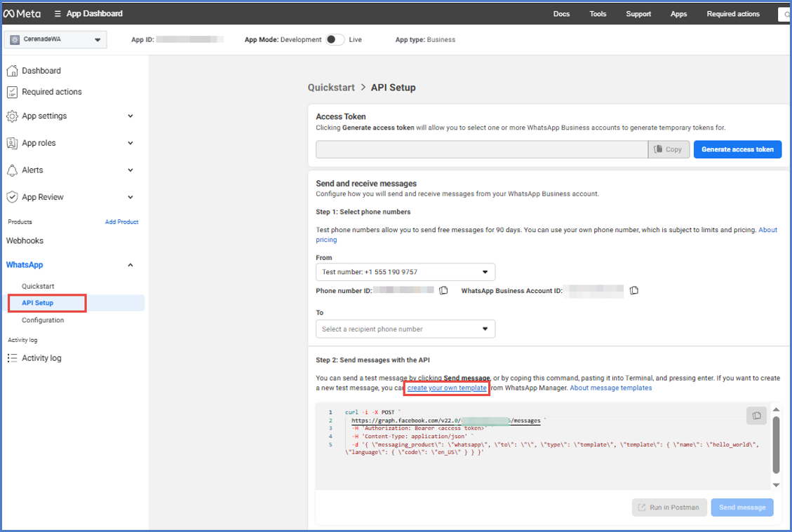Click the Required actions checklist icon

[12, 92]
